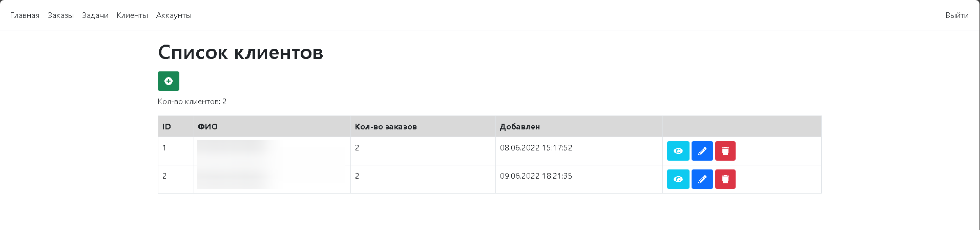Delete client with ID 2
The height and width of the screenshot is (230, 980).
(x=725, y=179)
